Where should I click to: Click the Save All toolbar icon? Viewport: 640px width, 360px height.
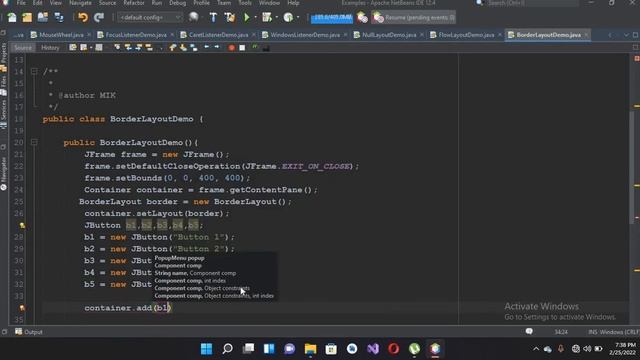[x=59, y=18]
